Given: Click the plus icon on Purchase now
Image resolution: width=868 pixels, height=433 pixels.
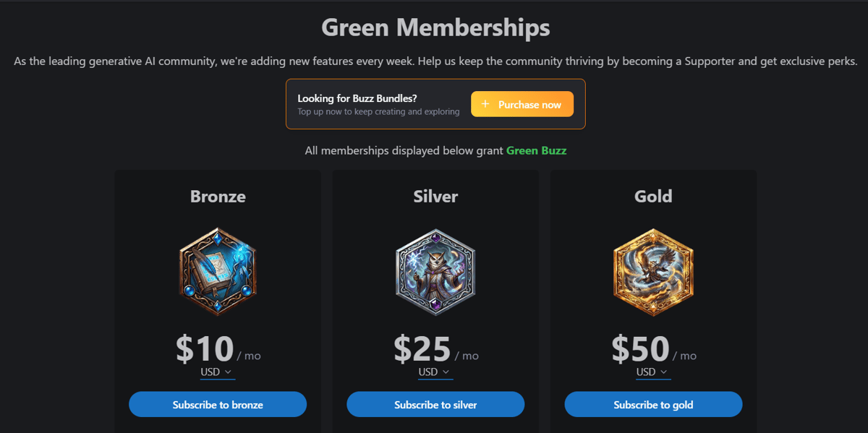Looking at the screenshot, I should [485, 104].
